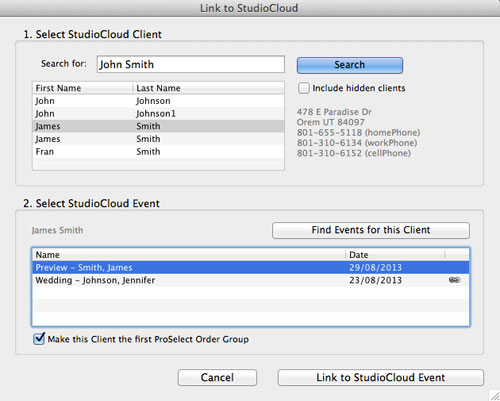The image size is (500, 401).
Task: Sort clients by First Name column header
Action: coord(83,88)
